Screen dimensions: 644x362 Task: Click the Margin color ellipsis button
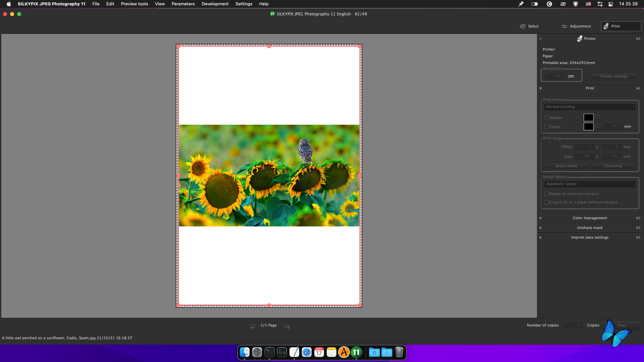pos(598,118)
